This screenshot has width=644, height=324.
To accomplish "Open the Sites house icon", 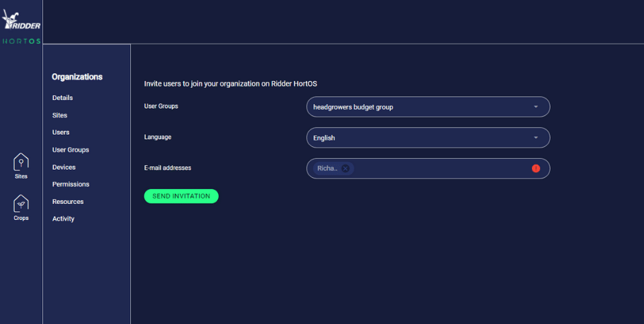I will (x=21, y=162).
